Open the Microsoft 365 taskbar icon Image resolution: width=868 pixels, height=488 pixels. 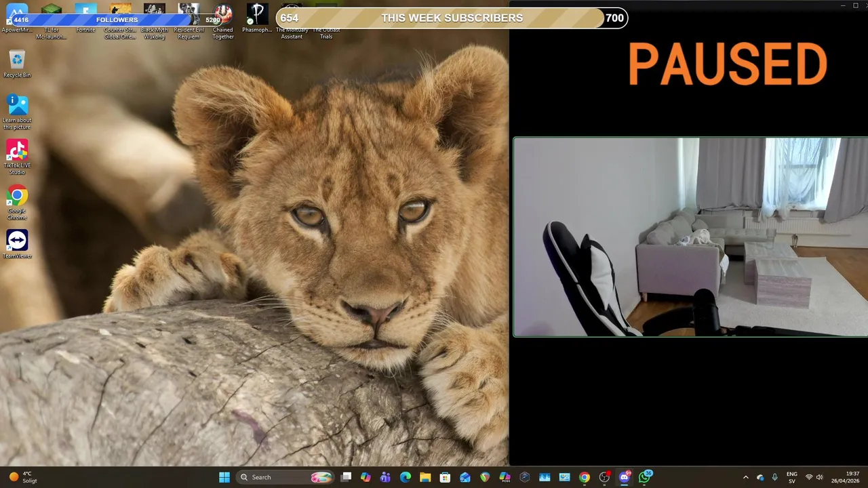(505, 477)
